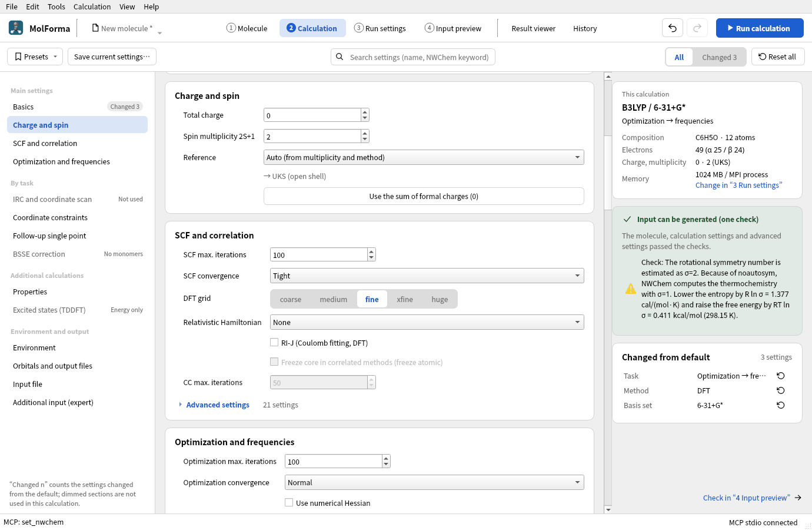Viewport: 812px width, 530px height.
Task: Open the Calculation menu
Action: (92, 6)
